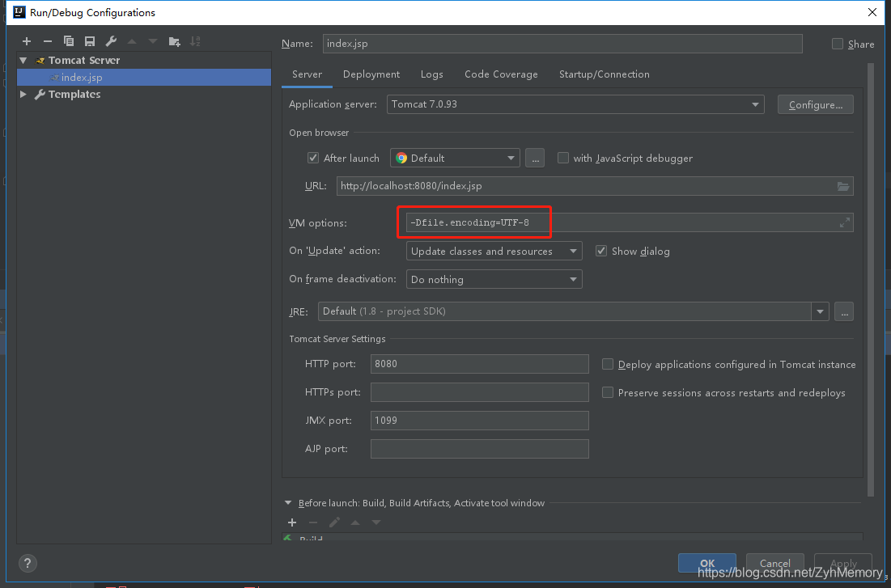Open the Default browser dropdown
Viewport: 891px width, 588px height.
455,158
